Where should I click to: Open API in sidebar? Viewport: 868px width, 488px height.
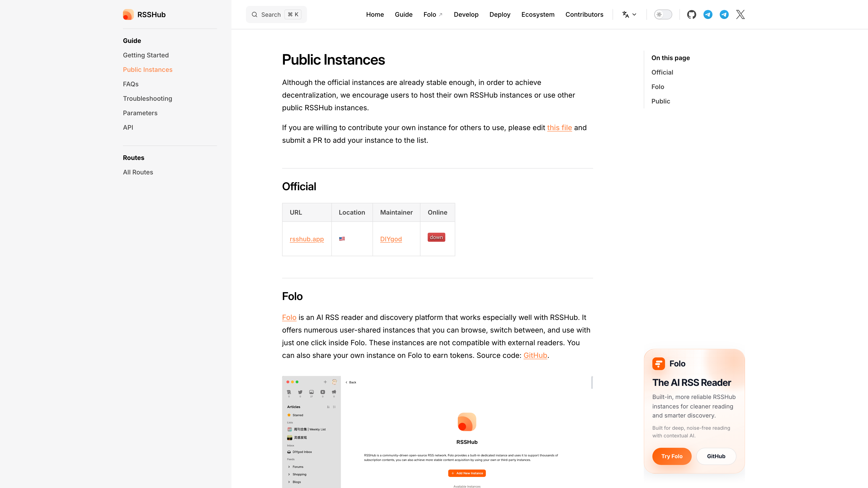coord(128,128)
